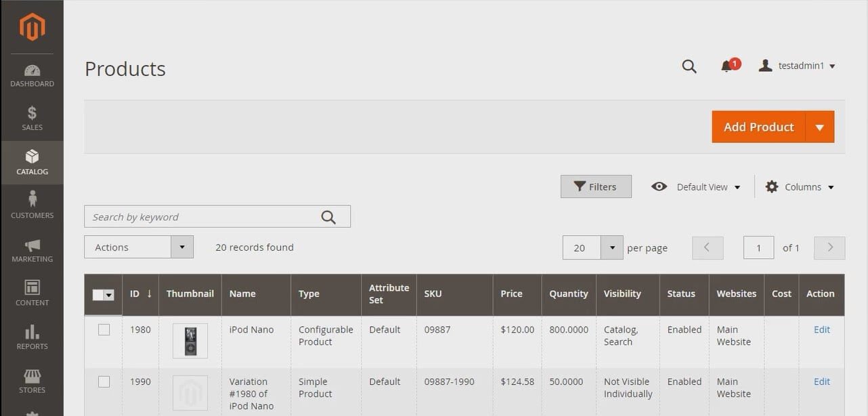
Task: Click the notifications bell icon
Action: coord(726,66)
